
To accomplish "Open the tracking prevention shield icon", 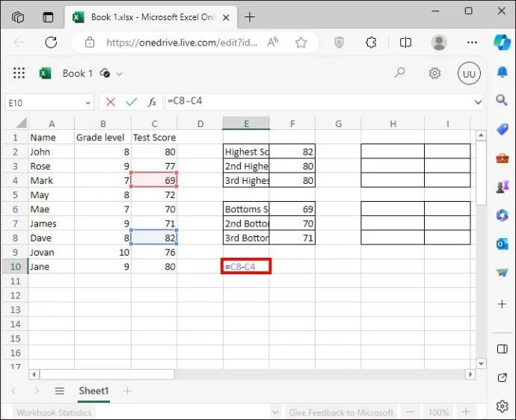I will (339, 43).
